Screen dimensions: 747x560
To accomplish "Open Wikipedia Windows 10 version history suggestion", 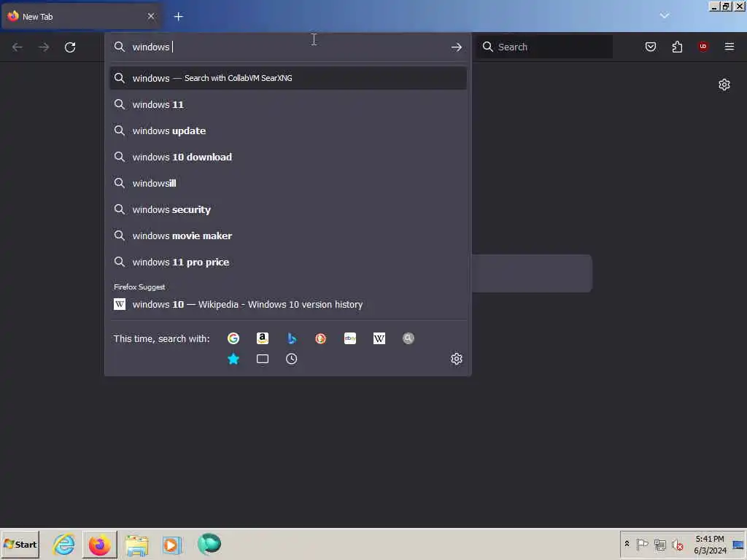I will 287,304.
